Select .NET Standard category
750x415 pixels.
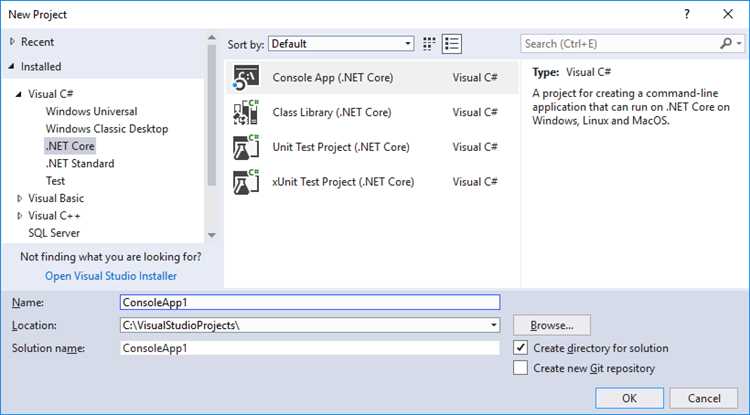tap(80, 164)
